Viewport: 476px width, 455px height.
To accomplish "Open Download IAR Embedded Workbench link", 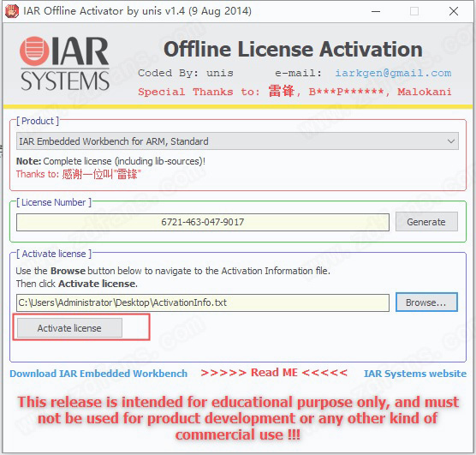I will [x=98, y=374].
